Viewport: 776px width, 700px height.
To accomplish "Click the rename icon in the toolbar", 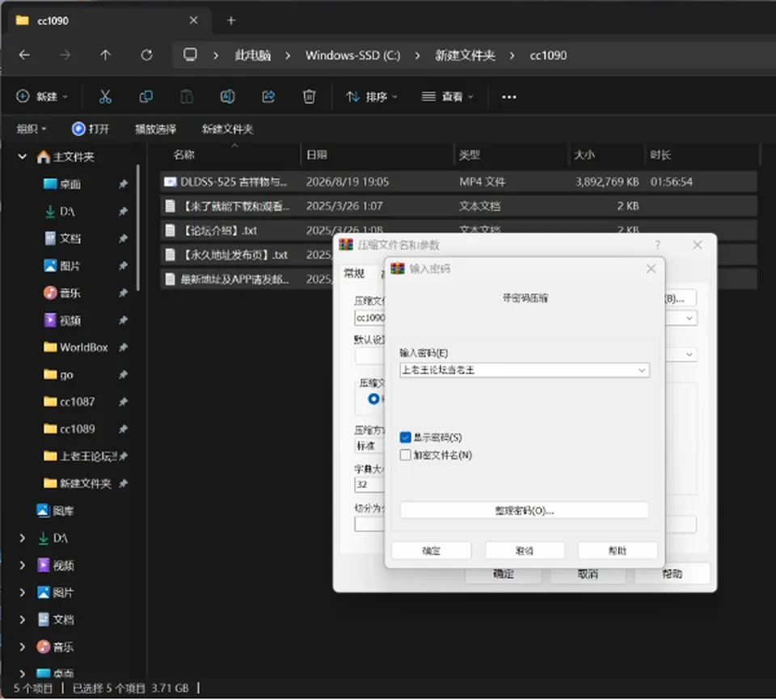I will click(x=228, y=96).
